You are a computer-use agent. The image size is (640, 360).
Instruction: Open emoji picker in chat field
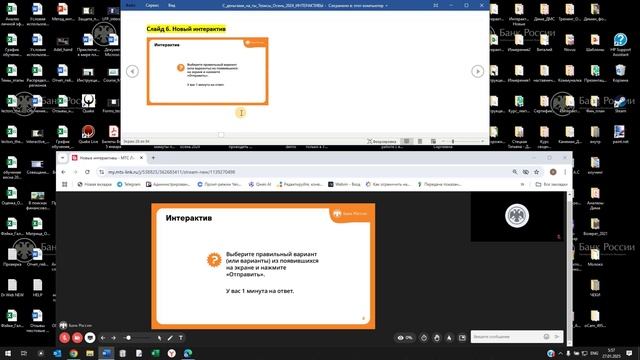(x=547, y=337)
